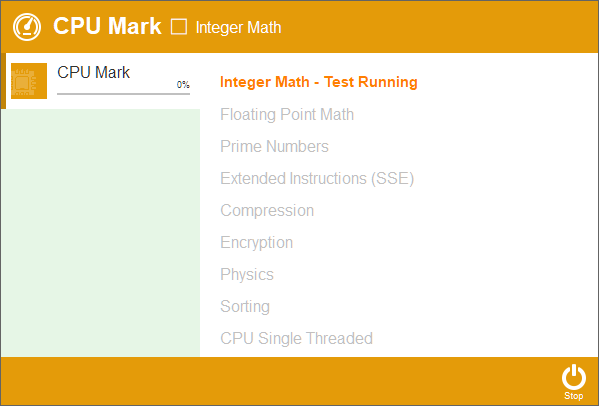Choose the Prime Numbers test entry

tap(274, 146)
